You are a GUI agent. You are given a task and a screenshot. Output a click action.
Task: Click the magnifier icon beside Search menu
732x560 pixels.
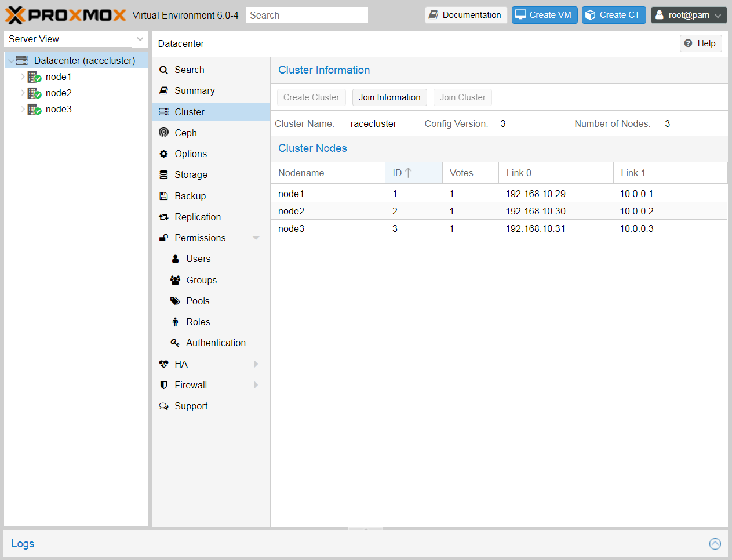[x=164, y=70]
